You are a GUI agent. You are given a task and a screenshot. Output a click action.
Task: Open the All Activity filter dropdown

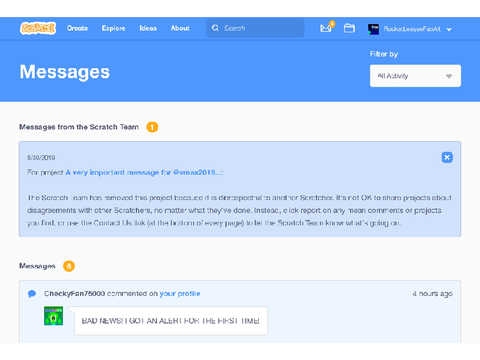(415, 76)
